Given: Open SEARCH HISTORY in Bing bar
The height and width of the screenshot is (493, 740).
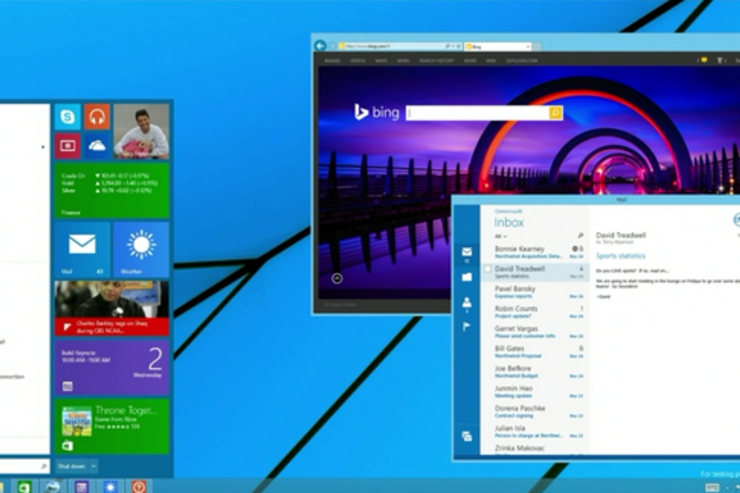Looking at the screenshot, I should click(437, 61).
